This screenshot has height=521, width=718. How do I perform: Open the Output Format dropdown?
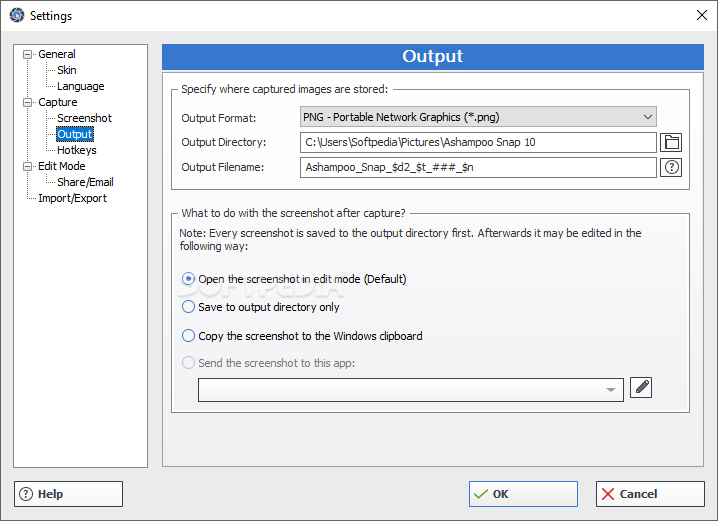pos(478,117)
